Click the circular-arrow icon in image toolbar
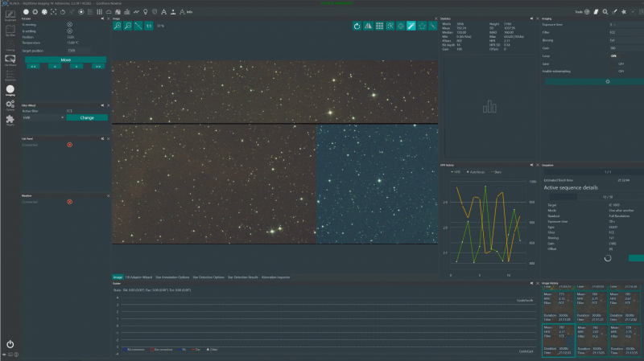This screenshot has width=644, height=361. coord(357,26)
